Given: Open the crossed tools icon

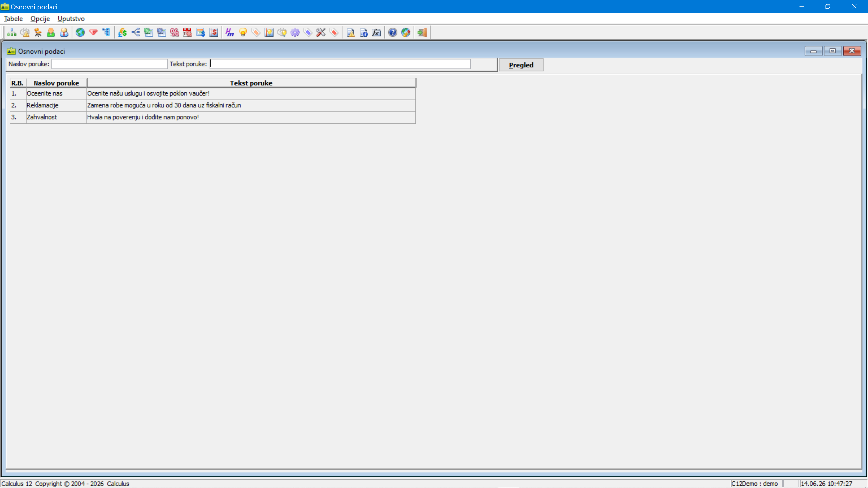Looking at the screenshot, I should [321, 32].
